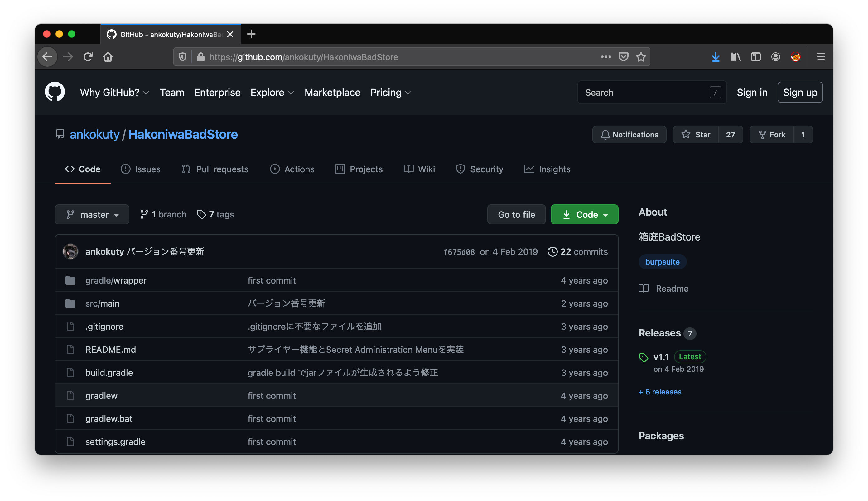Open the master branch dropdown
The height and width of the screenshot is (501, 868).
[x=92, y=214]
